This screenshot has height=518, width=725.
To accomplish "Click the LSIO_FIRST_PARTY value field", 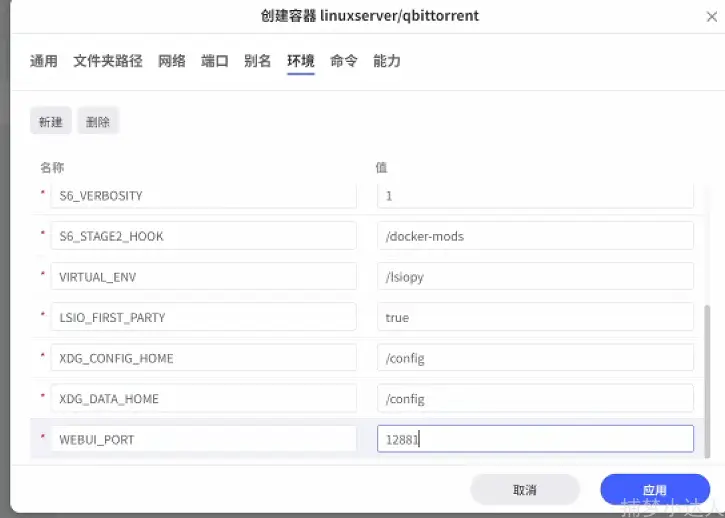I will click(535, 317).
